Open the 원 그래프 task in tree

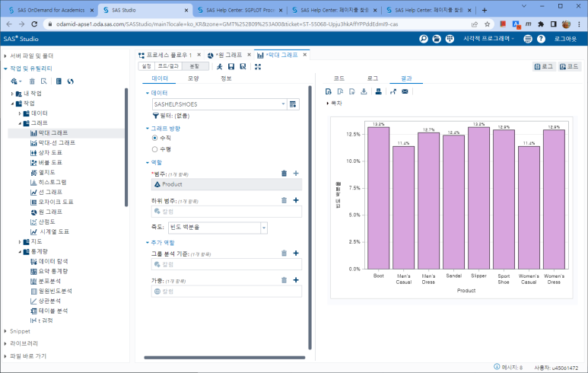[50, 212]
